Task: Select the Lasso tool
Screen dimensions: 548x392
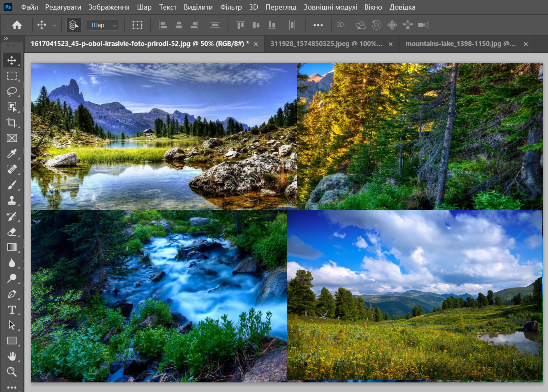Action: click(x=12, y=92)
